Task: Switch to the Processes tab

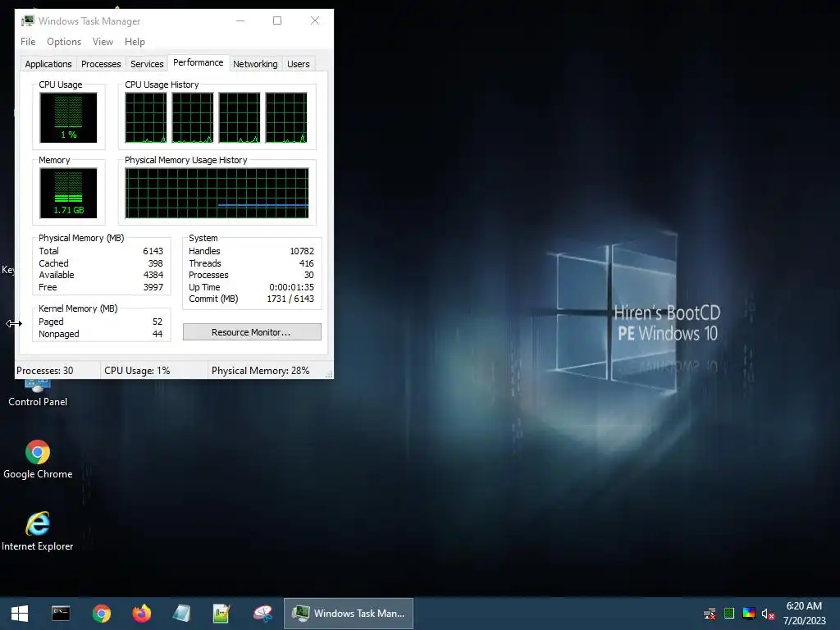Action: [101, 64]
